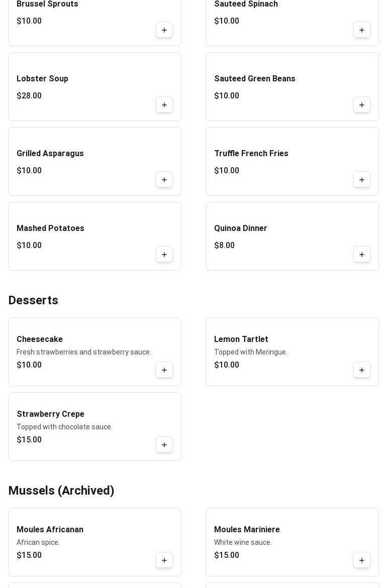Add Strawberry Crepe with plus icon
This screenshot has height=588, width=387.
[x=164, y=445]
